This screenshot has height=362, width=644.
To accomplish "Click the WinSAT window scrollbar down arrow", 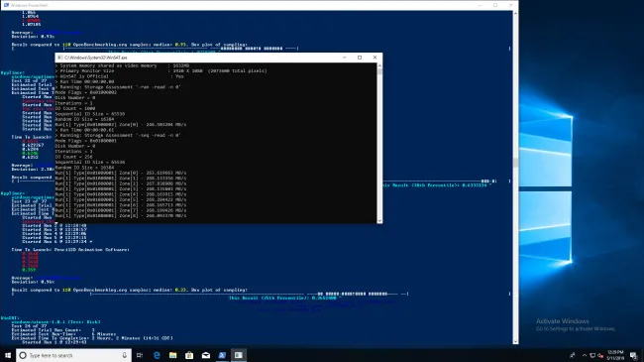I will click(379, 221).
